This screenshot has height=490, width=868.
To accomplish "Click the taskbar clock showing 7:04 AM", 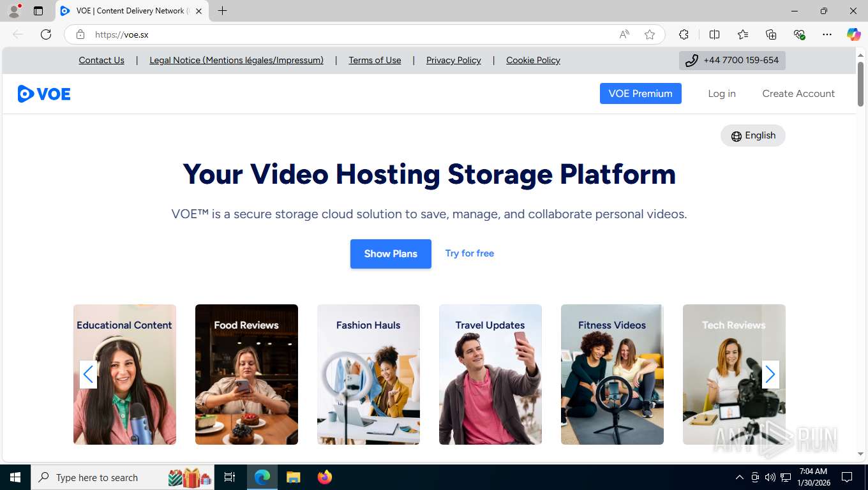I will 813,477.
